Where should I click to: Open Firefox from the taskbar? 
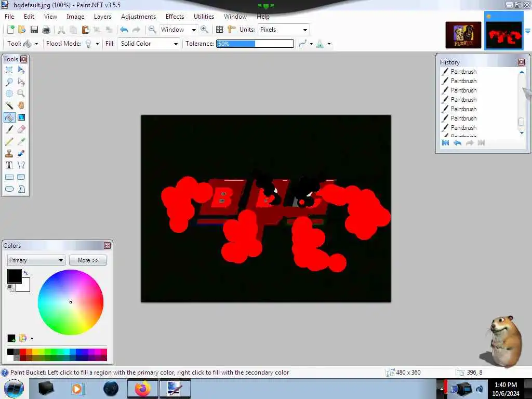143,389
